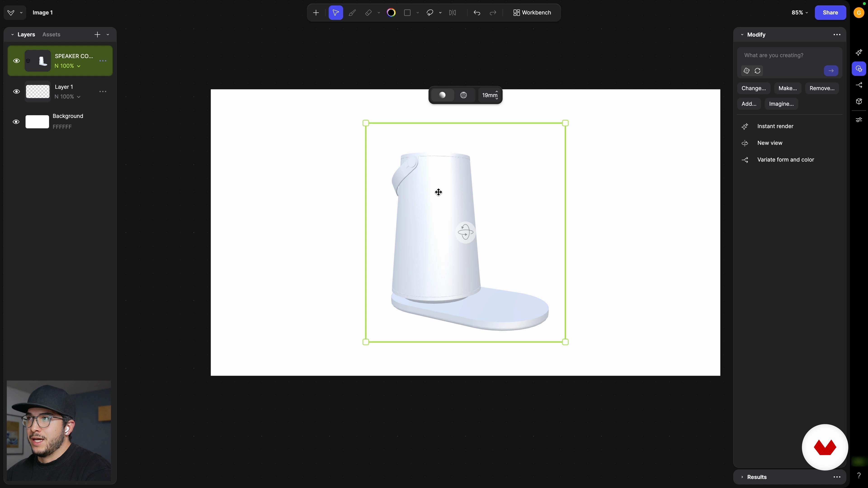Image resolution: width=868 pixels, height=488 pixels.
Task: Open the Lasso selection tool
Action: click(x=430, y=13)
